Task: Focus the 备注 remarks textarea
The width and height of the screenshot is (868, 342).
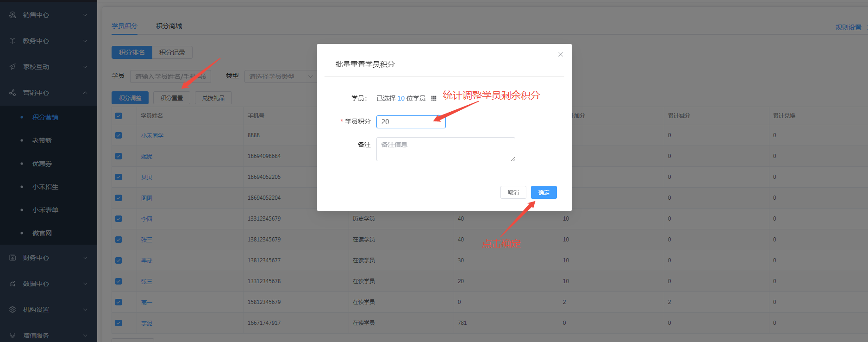Action: (x=446, y=149)
